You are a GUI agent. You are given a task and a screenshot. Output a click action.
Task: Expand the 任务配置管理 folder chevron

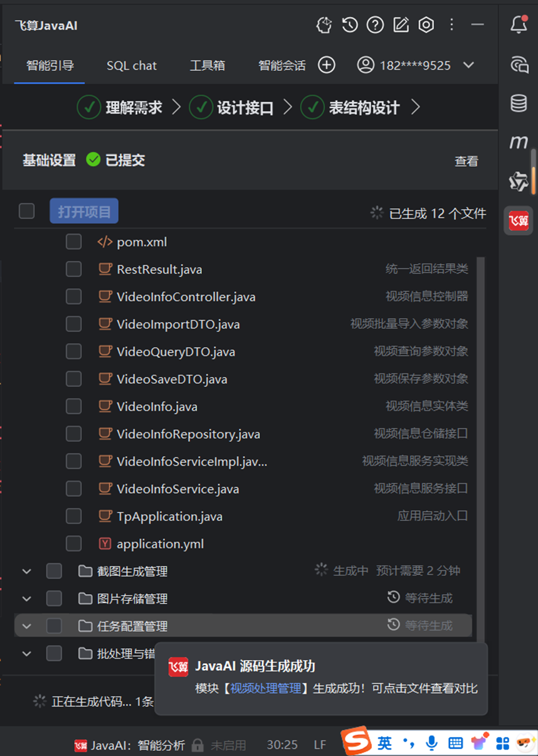click(26, 626)
